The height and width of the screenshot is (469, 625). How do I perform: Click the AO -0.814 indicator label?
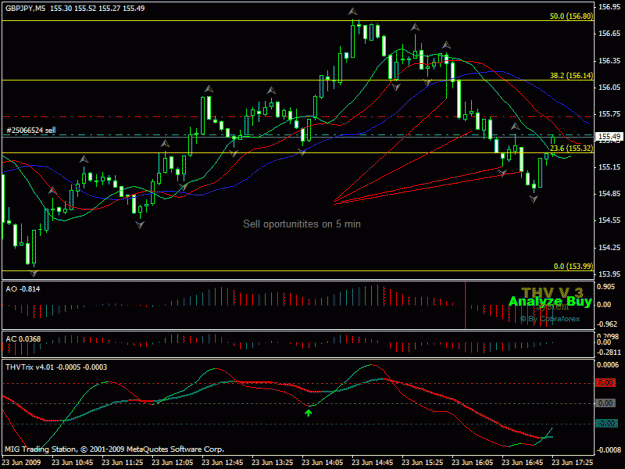click(23, 289)
